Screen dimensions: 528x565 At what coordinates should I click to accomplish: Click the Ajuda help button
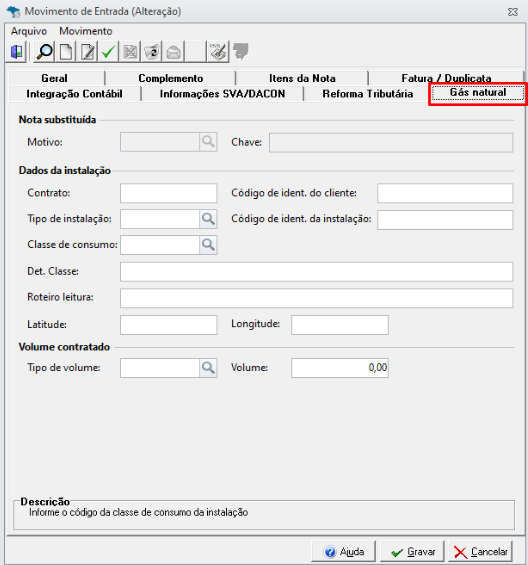point(343,552)
